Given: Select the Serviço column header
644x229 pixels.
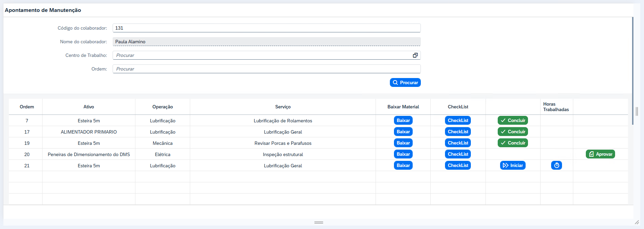Looking at the screenshot, I should click(283, 107).
